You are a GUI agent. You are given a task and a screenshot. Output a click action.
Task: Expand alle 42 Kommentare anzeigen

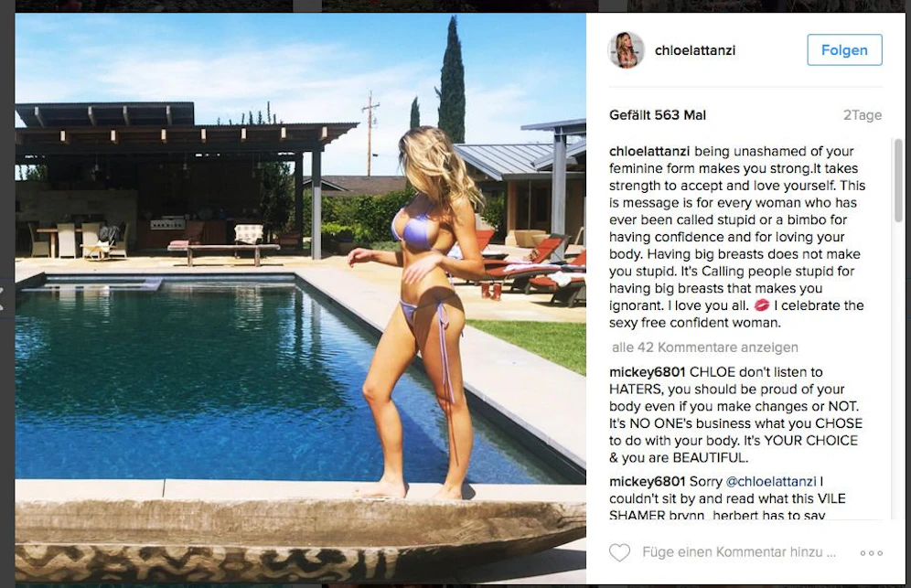705,347
